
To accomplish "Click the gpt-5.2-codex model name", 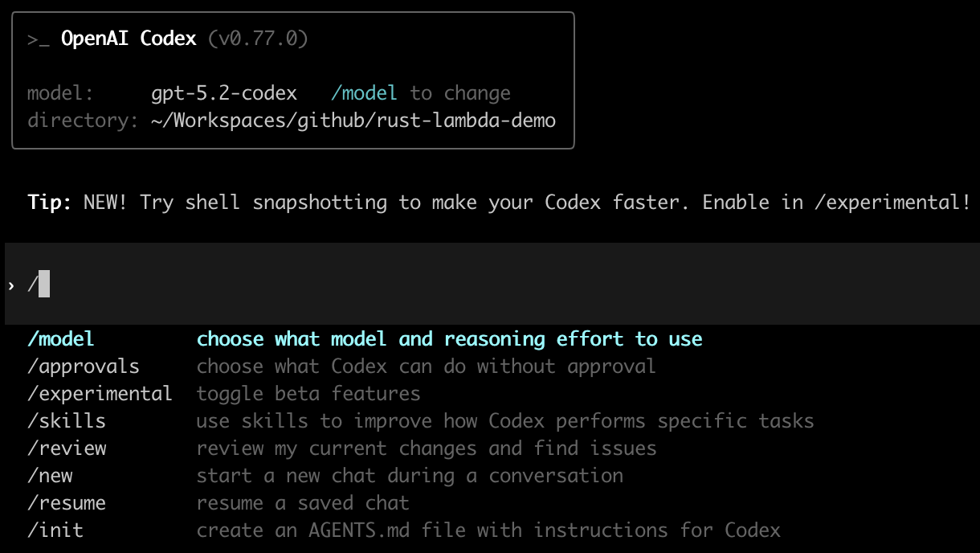I will 224,93.
